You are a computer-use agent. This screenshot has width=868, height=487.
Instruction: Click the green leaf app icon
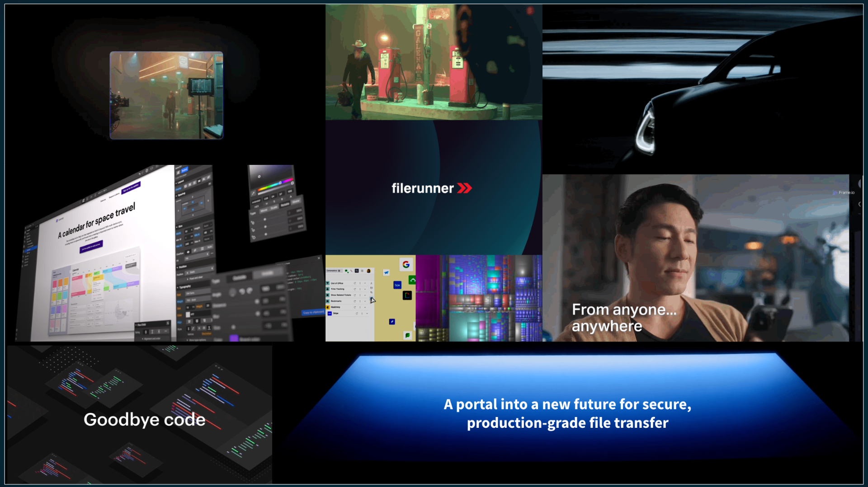[407, 335]
